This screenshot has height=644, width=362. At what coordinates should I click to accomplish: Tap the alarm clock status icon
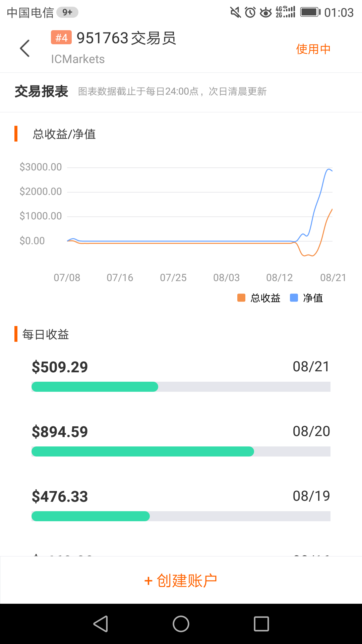pyautogui.click(x=250, y=12)
